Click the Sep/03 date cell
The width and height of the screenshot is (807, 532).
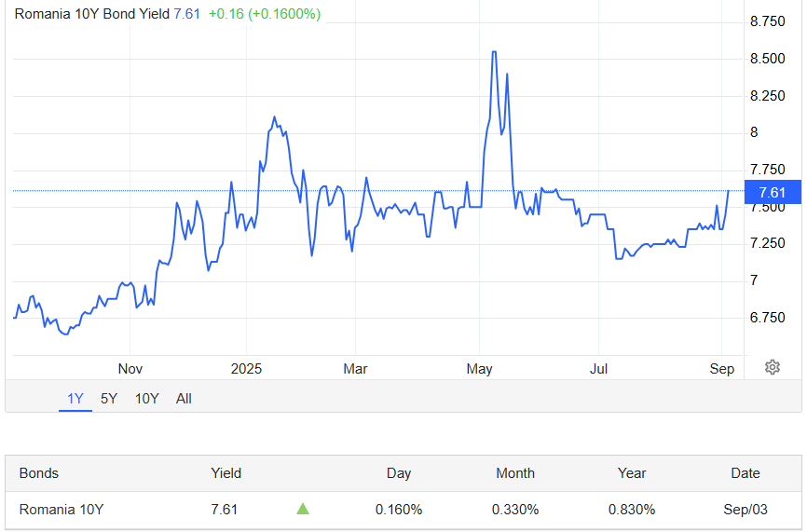tap(745, 510)
